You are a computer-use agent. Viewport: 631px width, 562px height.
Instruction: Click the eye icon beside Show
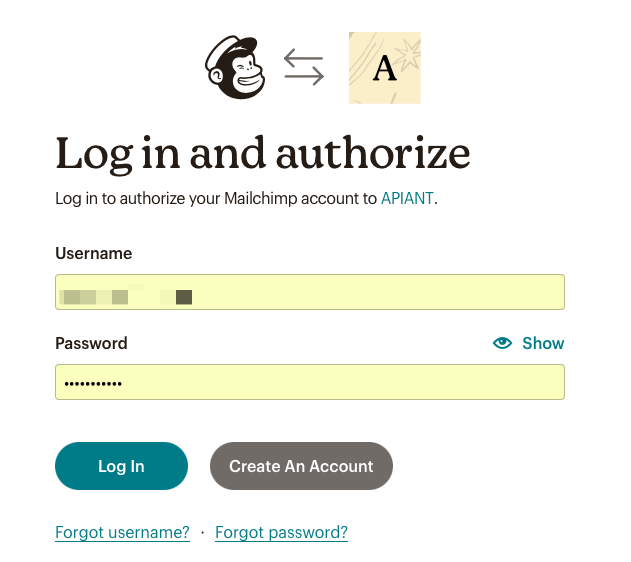[502, 343]
